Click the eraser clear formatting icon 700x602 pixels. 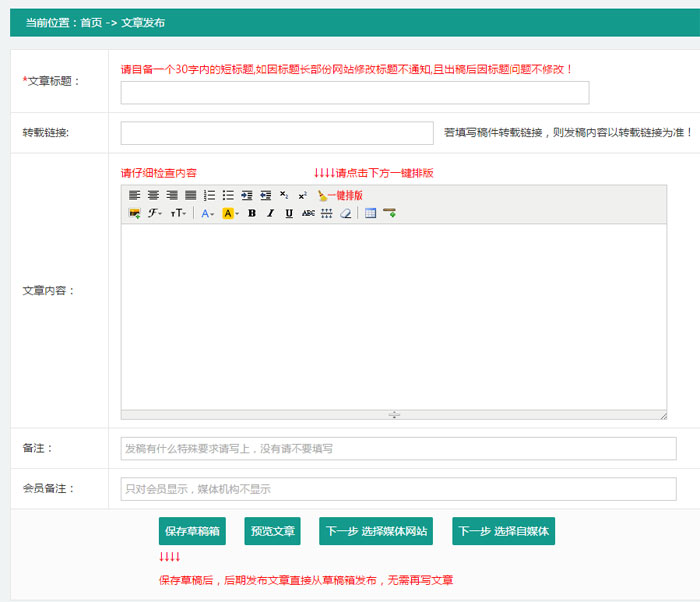pos(345,213)
